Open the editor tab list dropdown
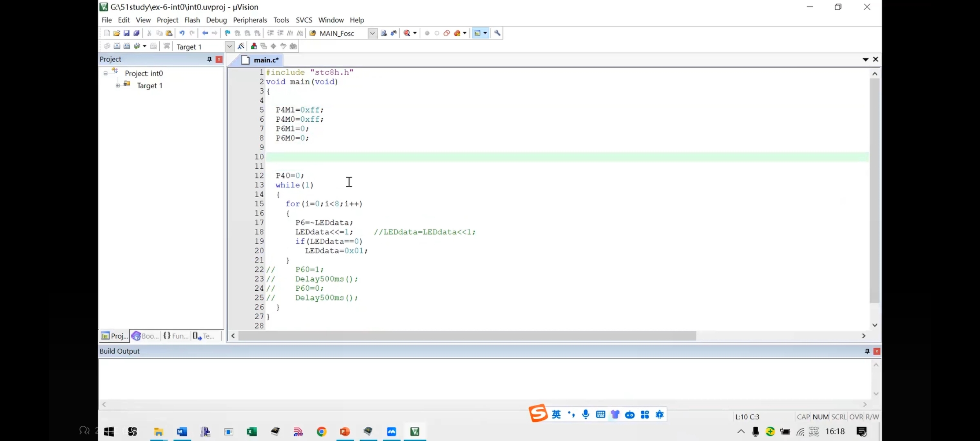Image resolution: width=980 pixels, height=441 pixels. [865, 60]
